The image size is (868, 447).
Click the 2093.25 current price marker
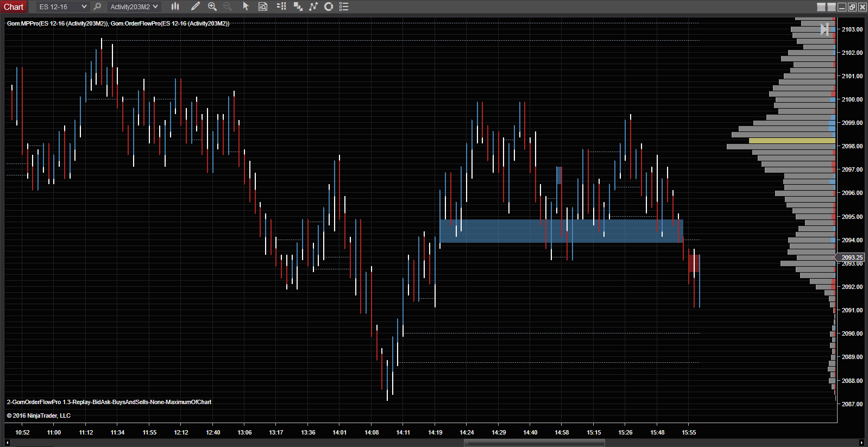(851, 257)
